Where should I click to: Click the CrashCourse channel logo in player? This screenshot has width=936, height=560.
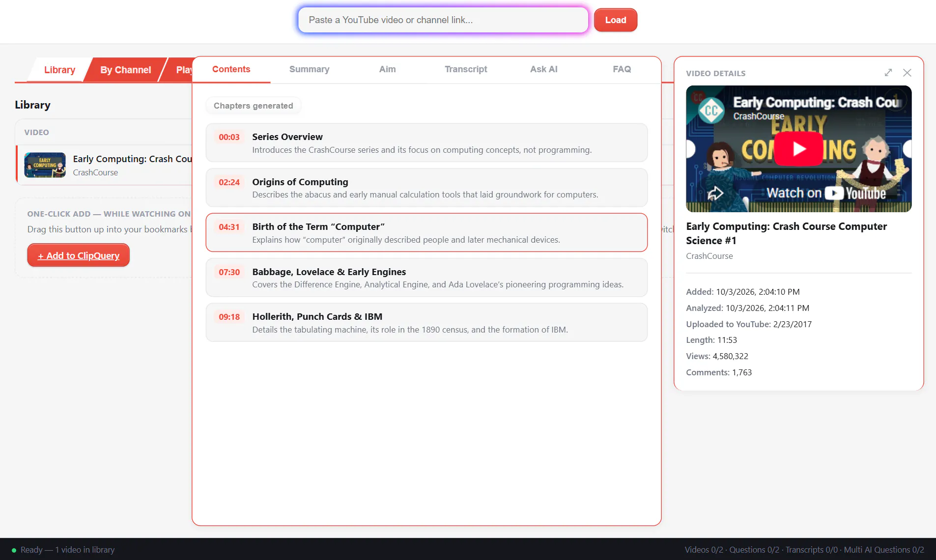pyautogui.click(x=711, y=111)
